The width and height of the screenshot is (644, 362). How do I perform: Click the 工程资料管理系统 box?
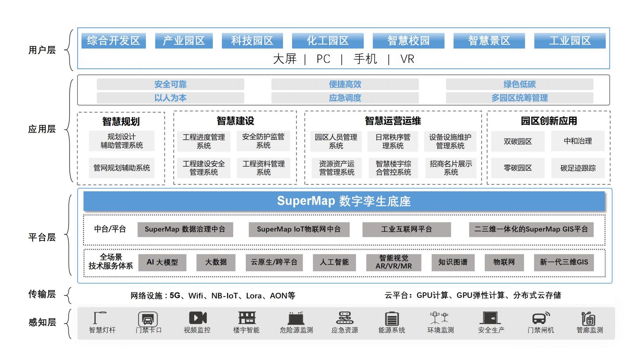tap(263, 168)
